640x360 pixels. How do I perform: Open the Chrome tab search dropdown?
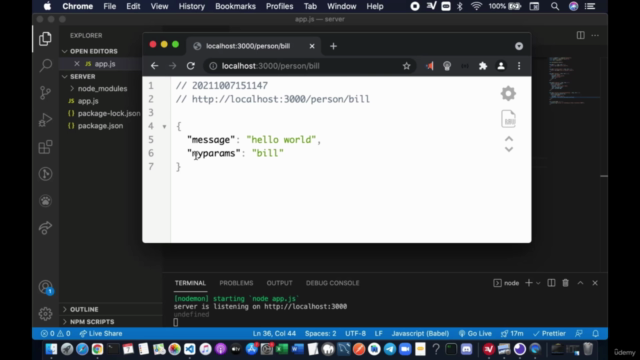[519, 46]
